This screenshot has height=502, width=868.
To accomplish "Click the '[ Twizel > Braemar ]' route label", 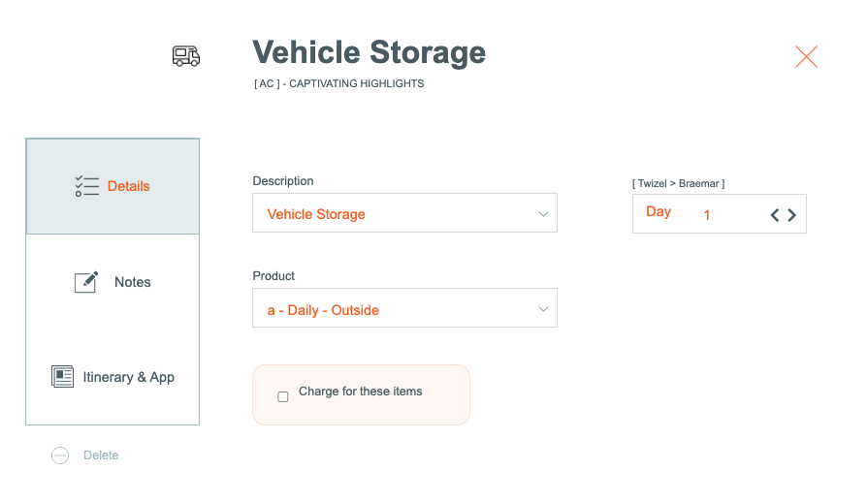I will [x=679, y=183].
